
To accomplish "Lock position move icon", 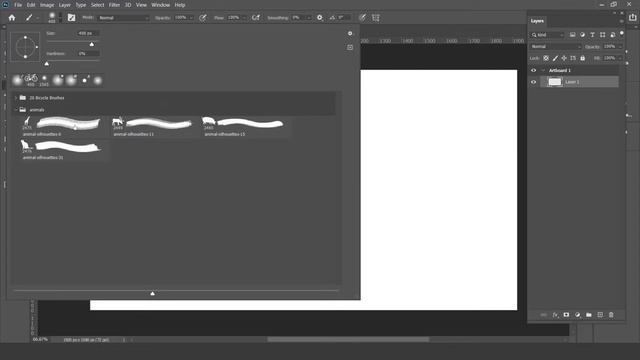I will point(564,58).
